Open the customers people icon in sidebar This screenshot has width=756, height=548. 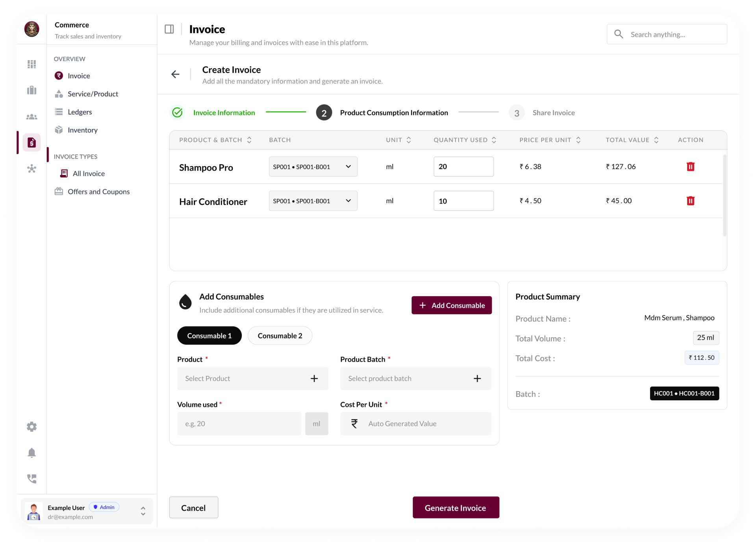[31, 117]
